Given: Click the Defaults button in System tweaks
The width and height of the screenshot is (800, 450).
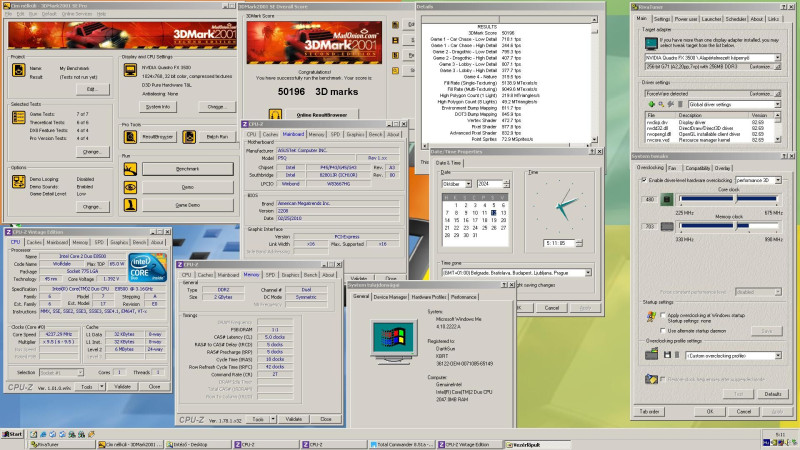Looking at the screenshot, I should [x=772, y=394].
